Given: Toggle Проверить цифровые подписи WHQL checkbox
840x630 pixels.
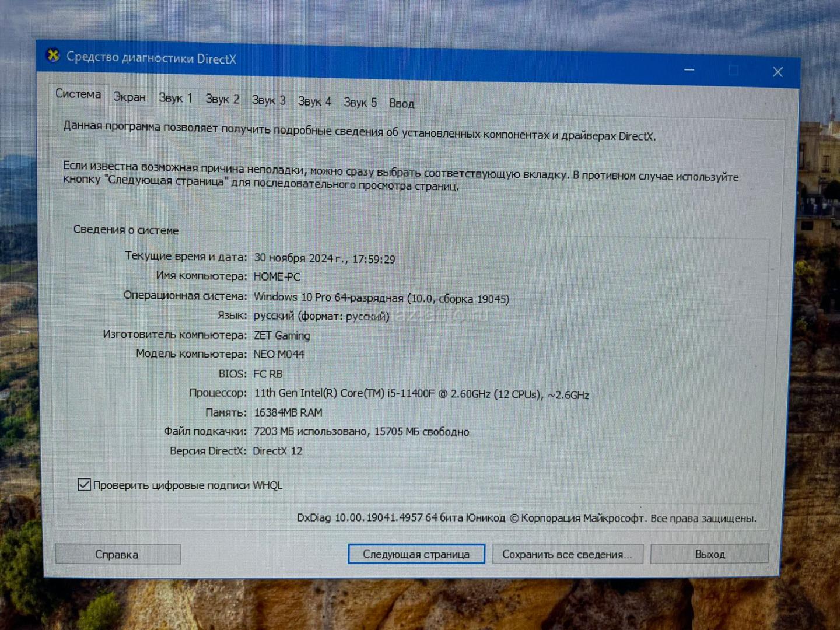Looking at the screenshot, I should (84, 484).
